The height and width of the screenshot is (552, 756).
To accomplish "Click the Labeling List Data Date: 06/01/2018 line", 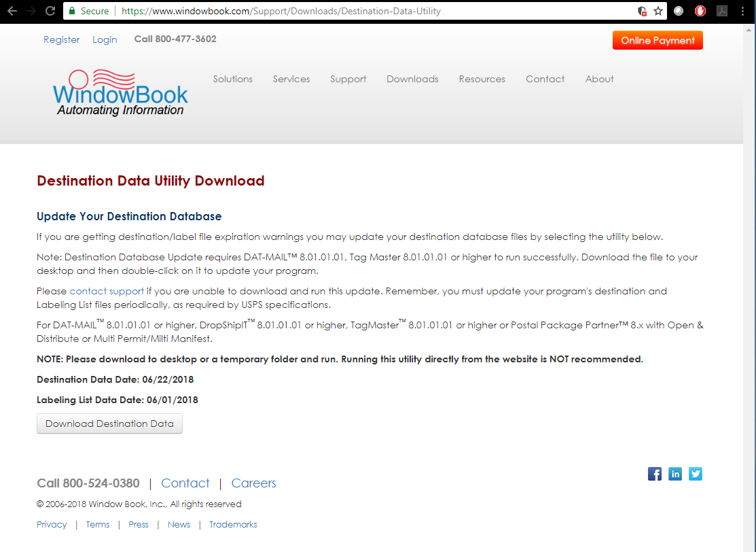I will 117,400.
